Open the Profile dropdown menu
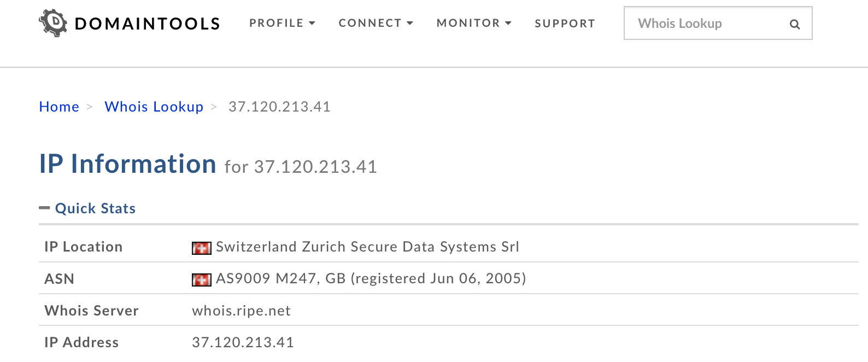This screenshot has height=362, width=868. click(282, 23)
